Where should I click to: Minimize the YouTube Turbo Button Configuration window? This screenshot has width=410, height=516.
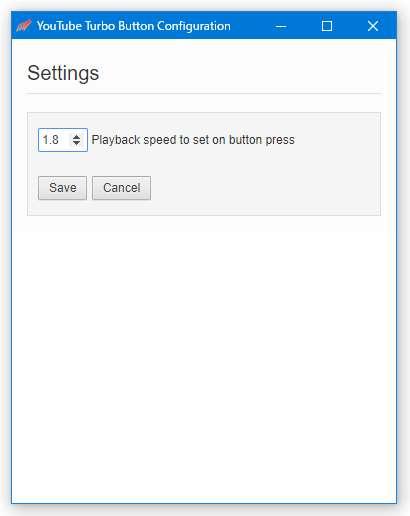click(x=281, y=26)
